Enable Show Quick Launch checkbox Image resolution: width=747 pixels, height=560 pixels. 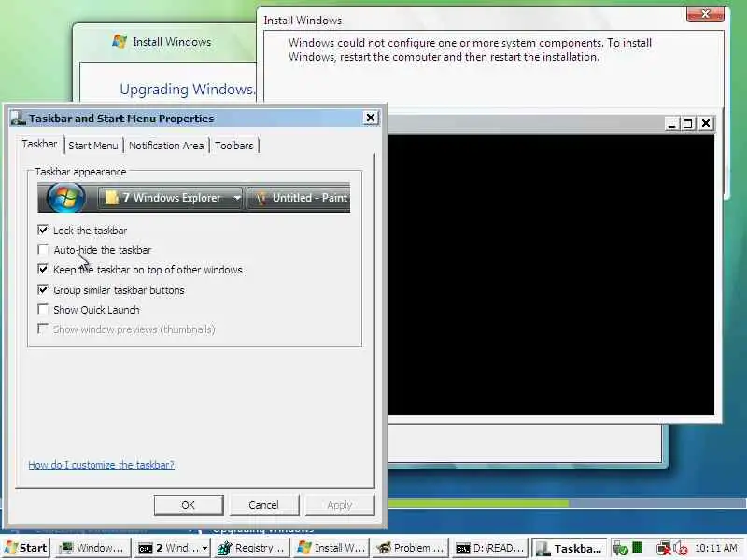click(43, 310)
